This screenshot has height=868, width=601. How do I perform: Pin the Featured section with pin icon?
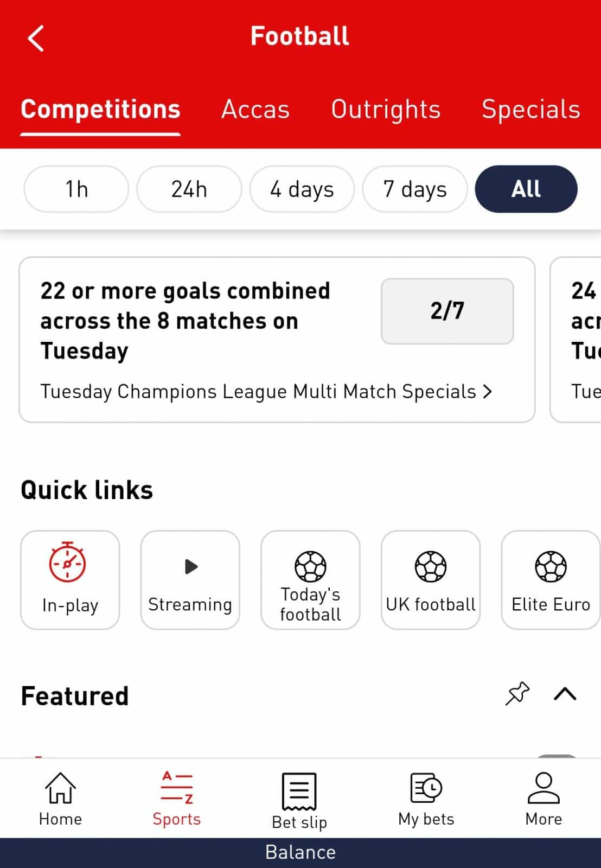pyautogui.click(x=517, y=694)
